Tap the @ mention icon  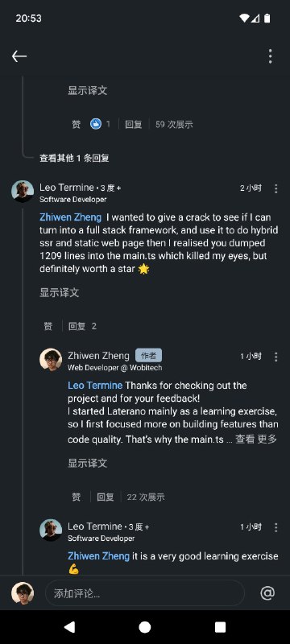(x=267, y=593)
